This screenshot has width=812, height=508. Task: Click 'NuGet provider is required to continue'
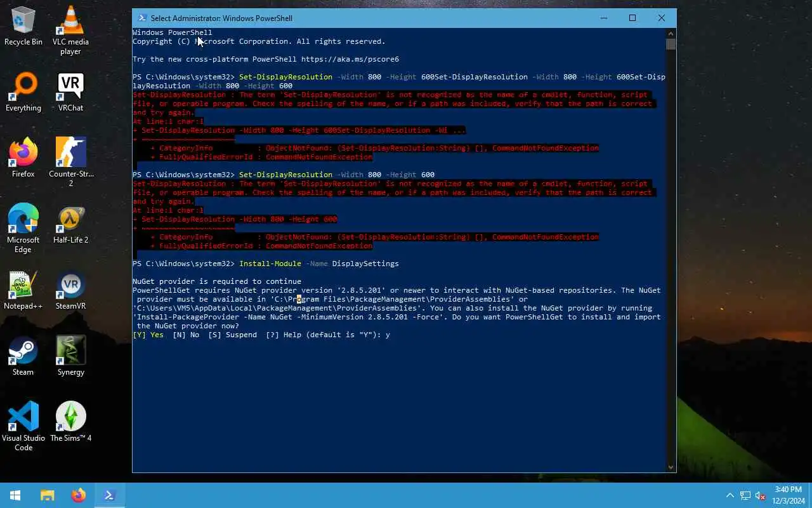(x=217, y=281)
